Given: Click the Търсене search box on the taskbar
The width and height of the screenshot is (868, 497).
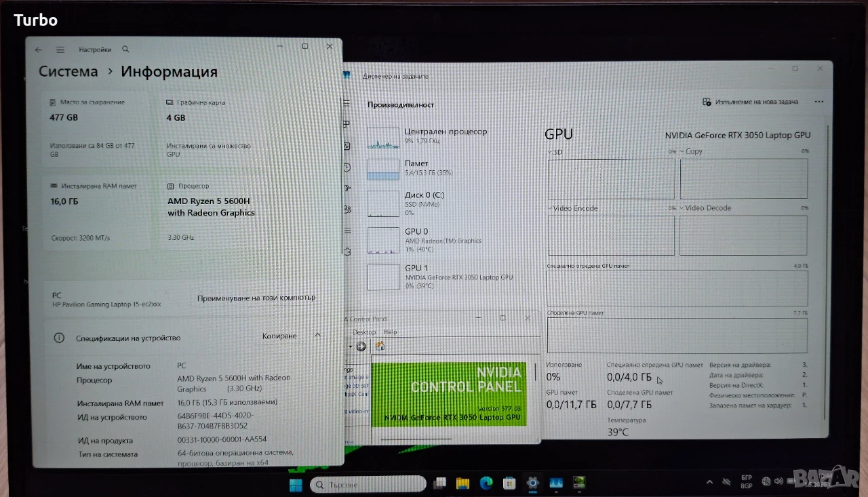Looking at the screenshot, I should tap(368, 484).
